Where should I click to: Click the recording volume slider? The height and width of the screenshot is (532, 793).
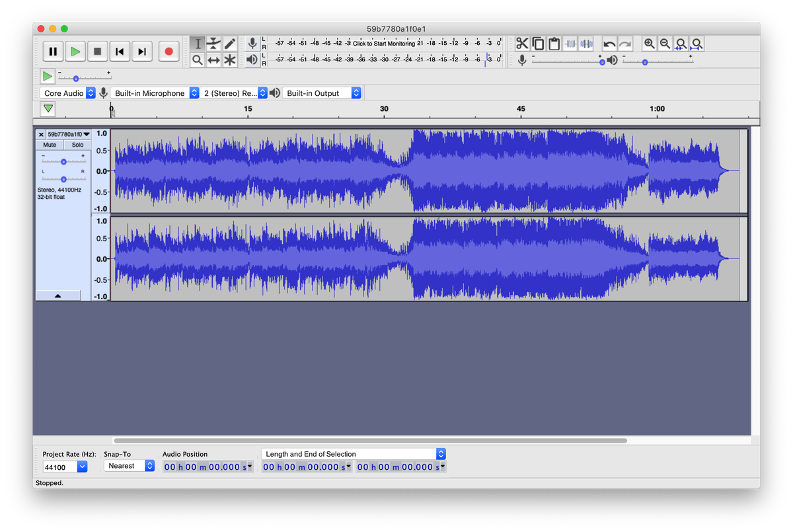click(567, 60)
